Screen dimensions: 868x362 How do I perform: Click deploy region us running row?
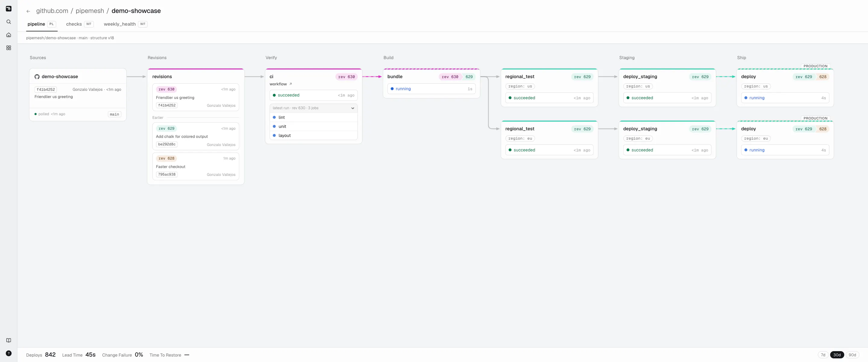point(785,98)
